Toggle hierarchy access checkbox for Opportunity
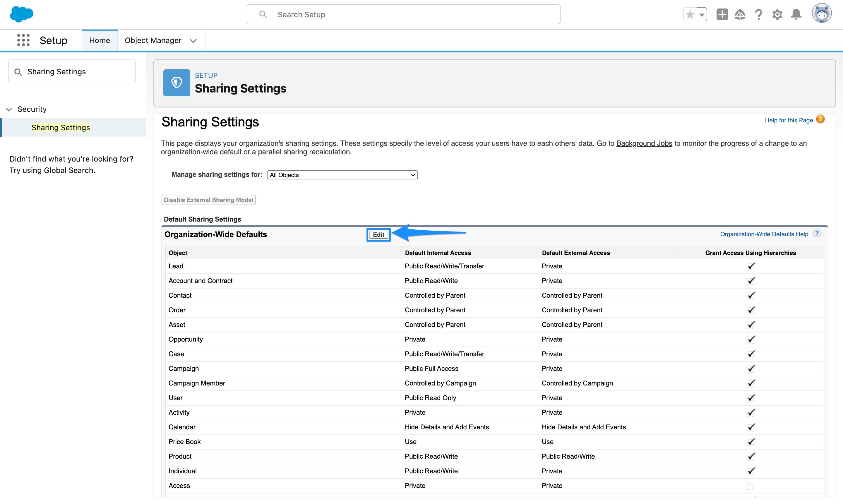 point(751,339)
